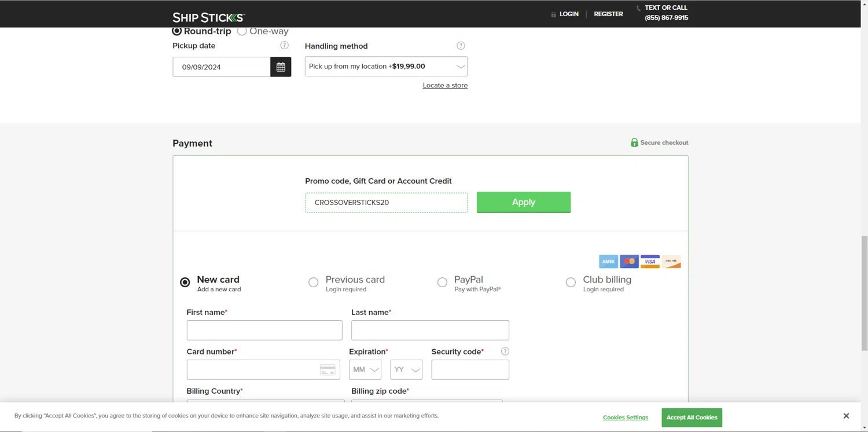Open the expiration month MM dropdown
Image resolution: width=868 pixels, height=432 pixels.
tap(365, 370)
